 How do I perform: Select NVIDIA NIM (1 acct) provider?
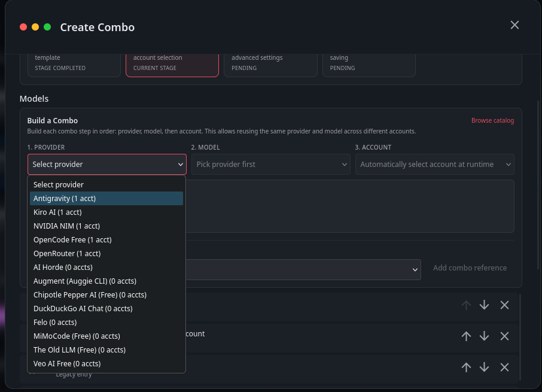pos(106,226)
